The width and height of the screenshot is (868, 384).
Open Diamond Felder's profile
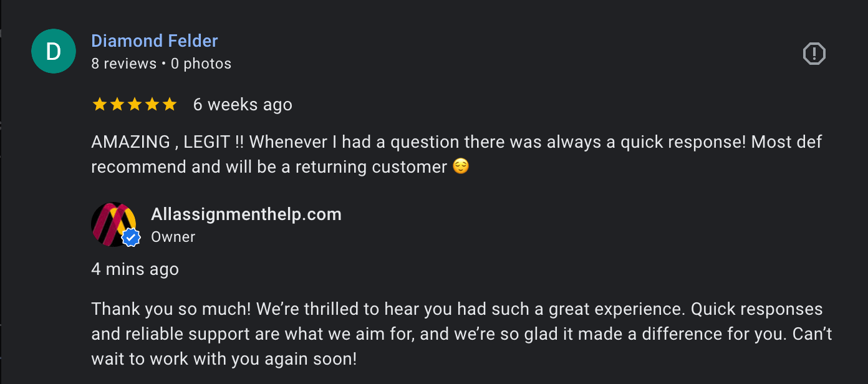154,41
